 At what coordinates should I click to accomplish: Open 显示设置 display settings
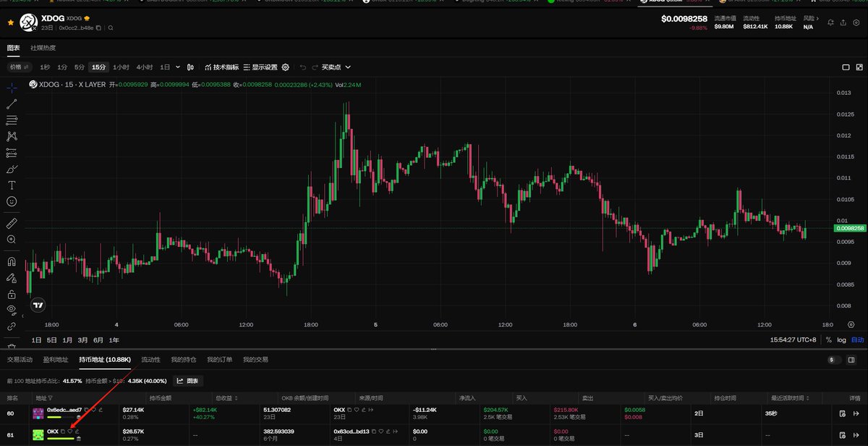[x=260, y=67]
